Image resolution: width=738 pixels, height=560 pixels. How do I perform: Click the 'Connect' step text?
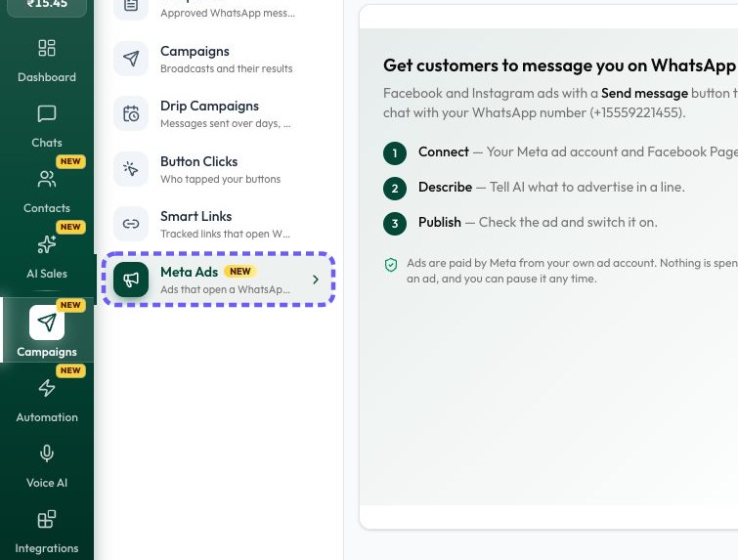point(444,152)
